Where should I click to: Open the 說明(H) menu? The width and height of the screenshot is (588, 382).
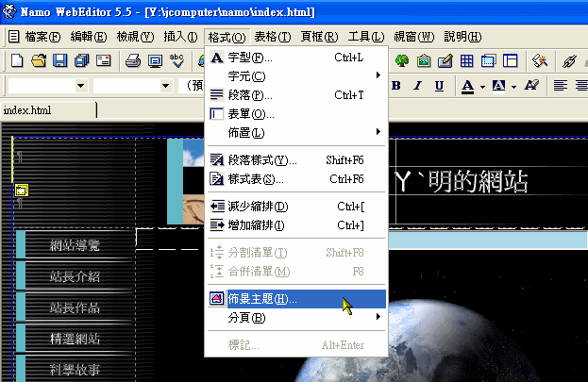point(462,37)
